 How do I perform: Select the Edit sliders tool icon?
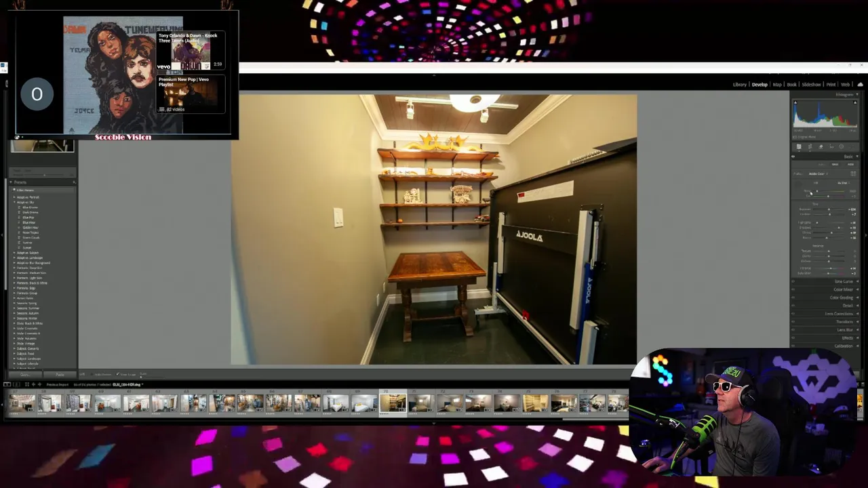pyautogui.click(x=799, y=146)
